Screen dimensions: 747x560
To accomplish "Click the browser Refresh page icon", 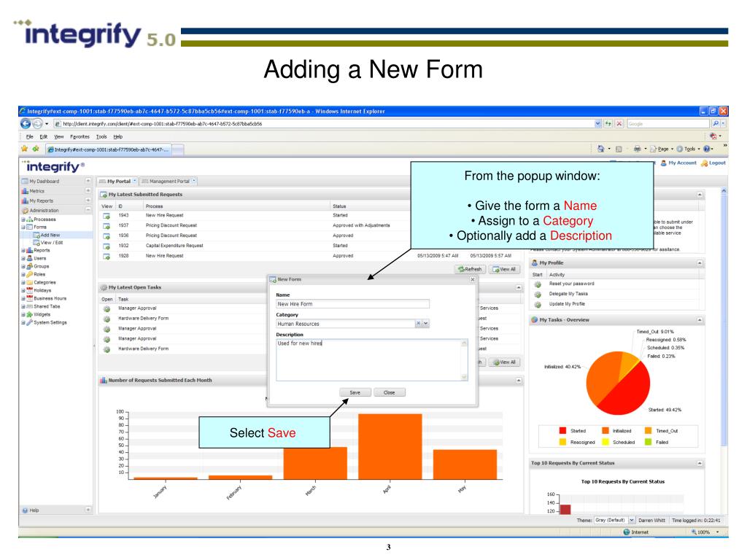I will pos(608,124).
